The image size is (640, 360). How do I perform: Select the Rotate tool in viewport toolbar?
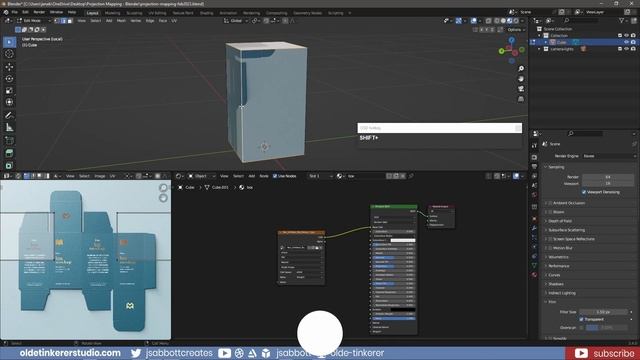[x=9, y=78]
